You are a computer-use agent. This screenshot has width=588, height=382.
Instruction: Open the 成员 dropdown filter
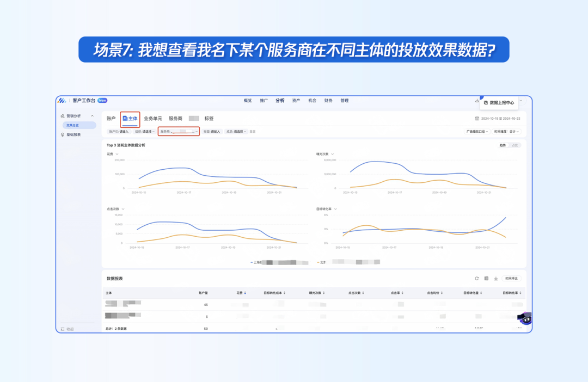[x=236, y=132]
